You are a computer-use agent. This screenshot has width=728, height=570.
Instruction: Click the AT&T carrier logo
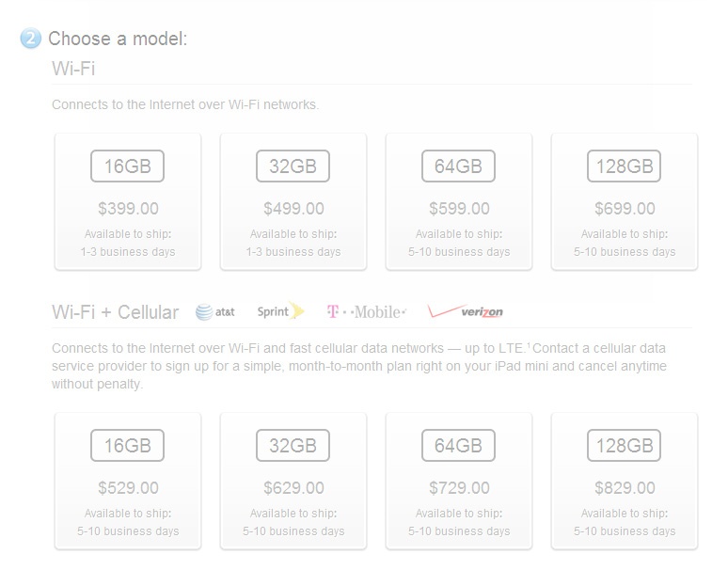point(215,311)
